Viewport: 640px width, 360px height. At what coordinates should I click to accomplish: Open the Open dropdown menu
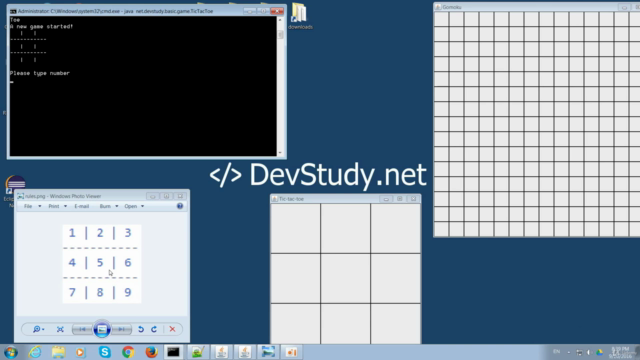pyautogui.click(x=134, y=206)
